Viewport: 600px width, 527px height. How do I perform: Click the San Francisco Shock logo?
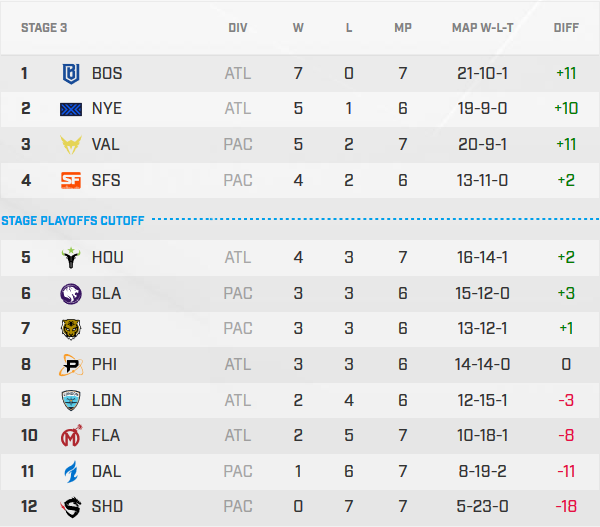(x=71, y=180)
